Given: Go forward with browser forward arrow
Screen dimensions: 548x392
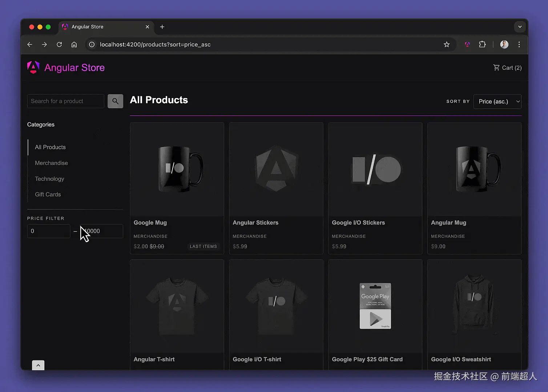Looking at the screenshot, I should (44, 45).
